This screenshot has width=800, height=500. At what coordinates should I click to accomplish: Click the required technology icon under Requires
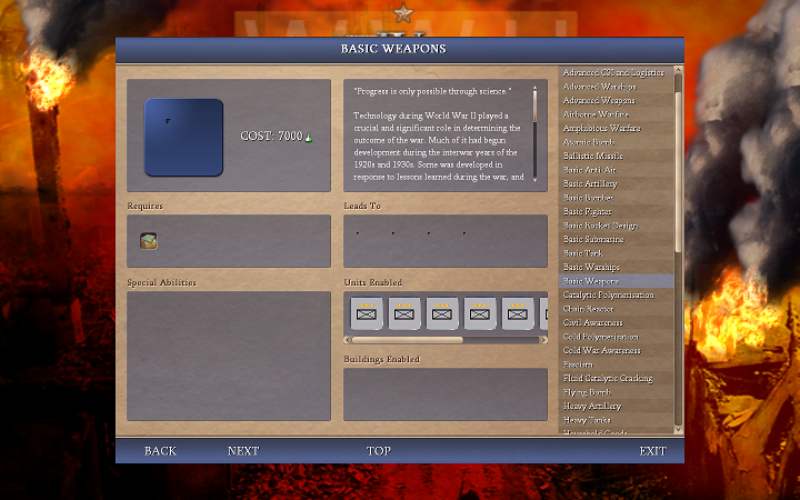click(148, 241)
